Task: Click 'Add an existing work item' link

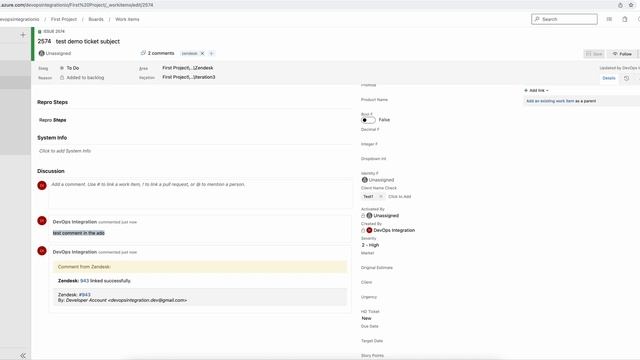Action: [x=550, y=101]
